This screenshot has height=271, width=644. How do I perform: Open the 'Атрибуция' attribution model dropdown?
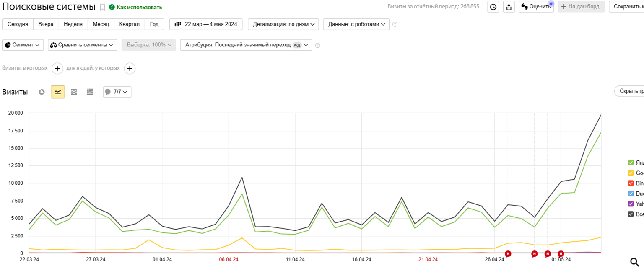[246, 45]
